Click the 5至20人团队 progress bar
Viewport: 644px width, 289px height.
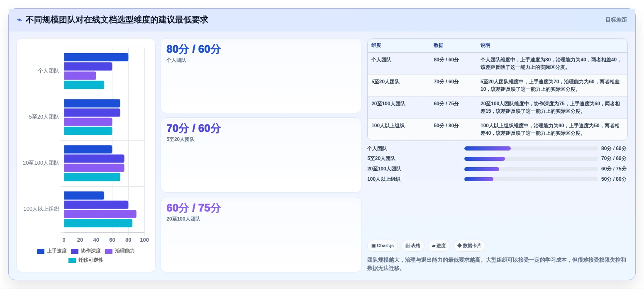click(531, 159)
